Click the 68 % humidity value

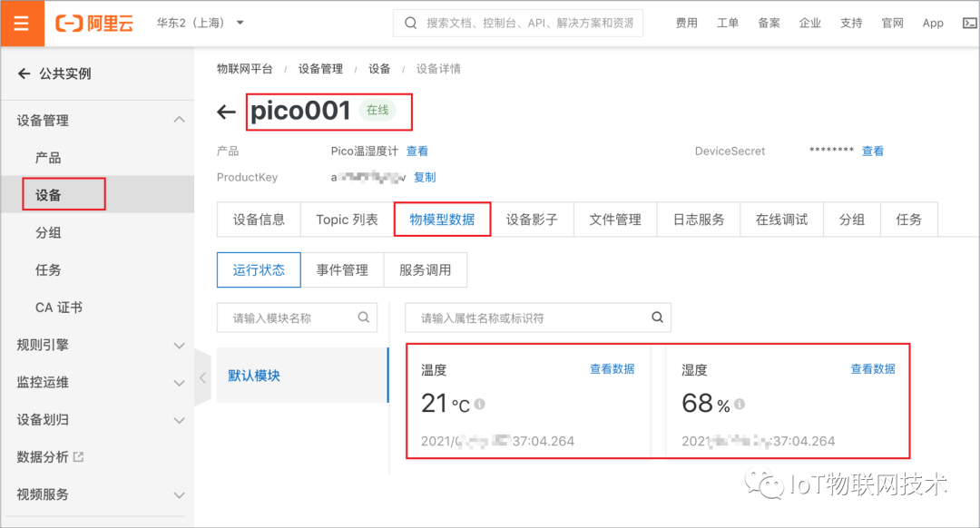pyautogui.click(x=706, y=404)
